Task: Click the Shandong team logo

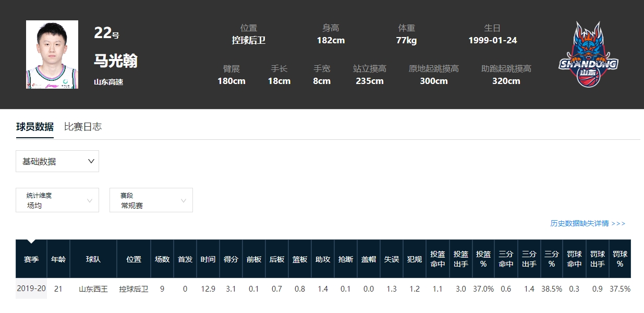Action: [588, 54]
